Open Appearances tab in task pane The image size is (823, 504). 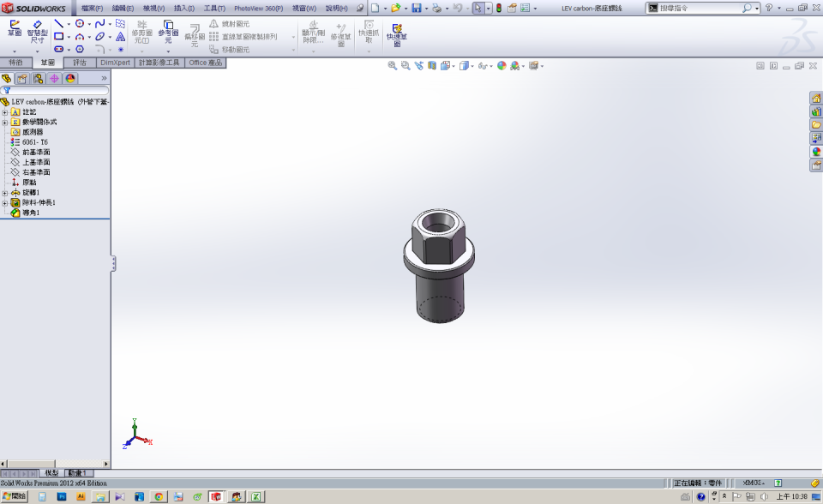pos(816,152)
